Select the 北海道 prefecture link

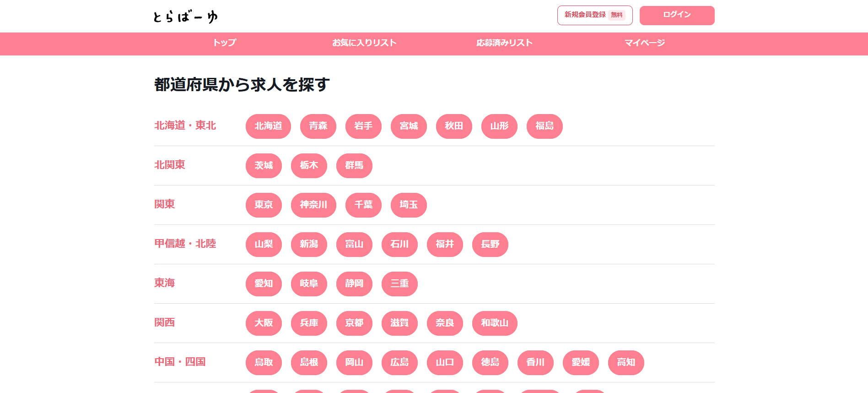click(268, 126)
